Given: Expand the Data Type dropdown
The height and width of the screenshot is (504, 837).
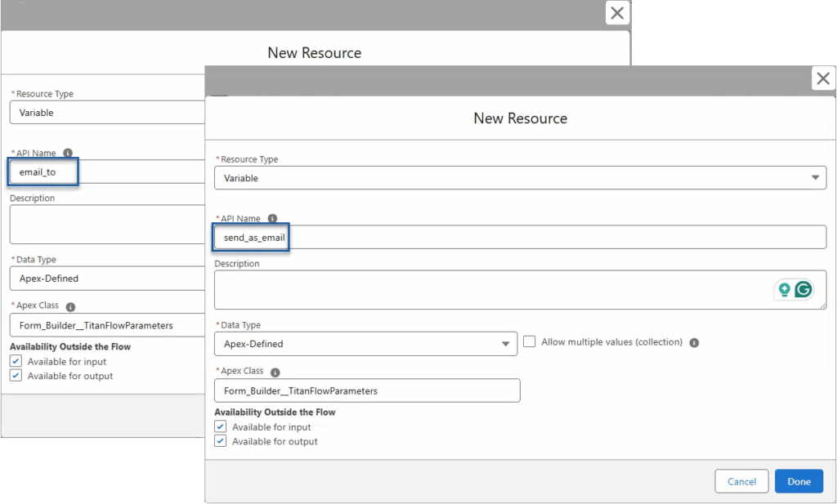Looking at the screenshot, I should click(x=505, y=343).
